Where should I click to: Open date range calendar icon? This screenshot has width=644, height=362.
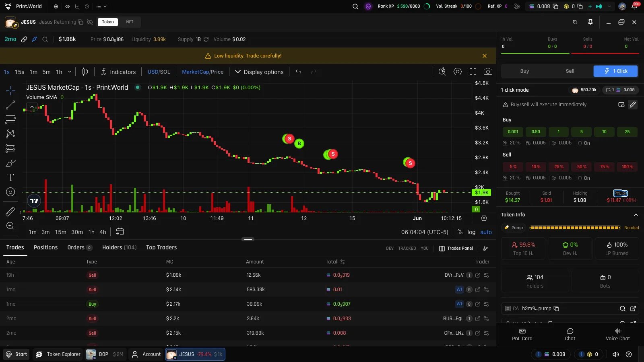tap(120, 232)
